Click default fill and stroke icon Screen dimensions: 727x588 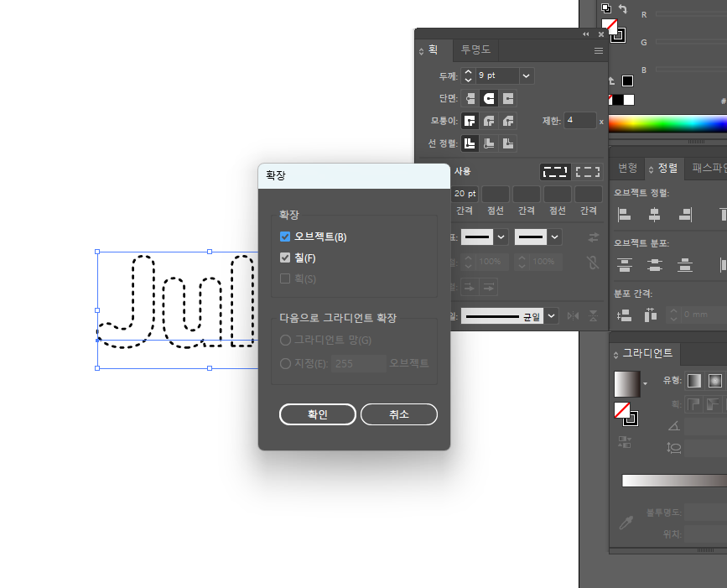click(606, 8)
